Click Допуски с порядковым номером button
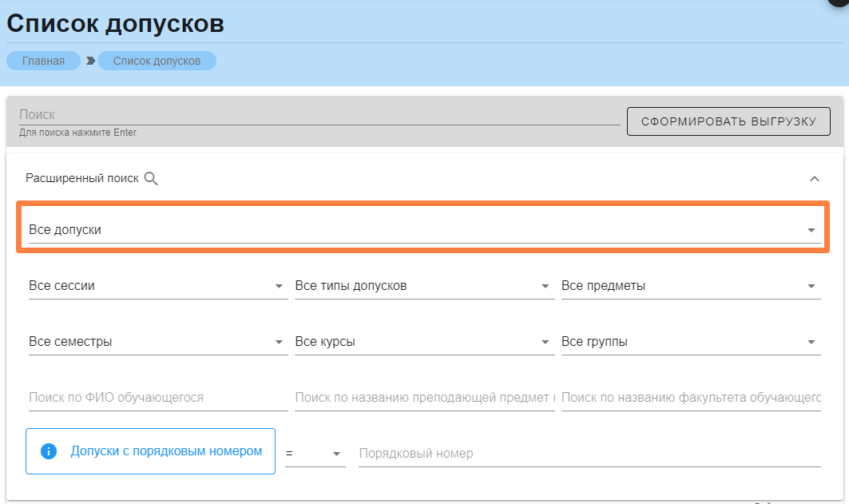Viewport: 849px width, 504px height. pyautogui.click(x=166, y=451)
